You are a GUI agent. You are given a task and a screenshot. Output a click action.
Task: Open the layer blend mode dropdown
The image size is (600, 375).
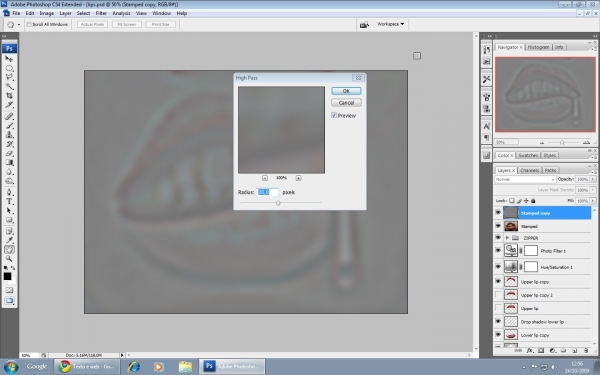(x=525, y=179)
